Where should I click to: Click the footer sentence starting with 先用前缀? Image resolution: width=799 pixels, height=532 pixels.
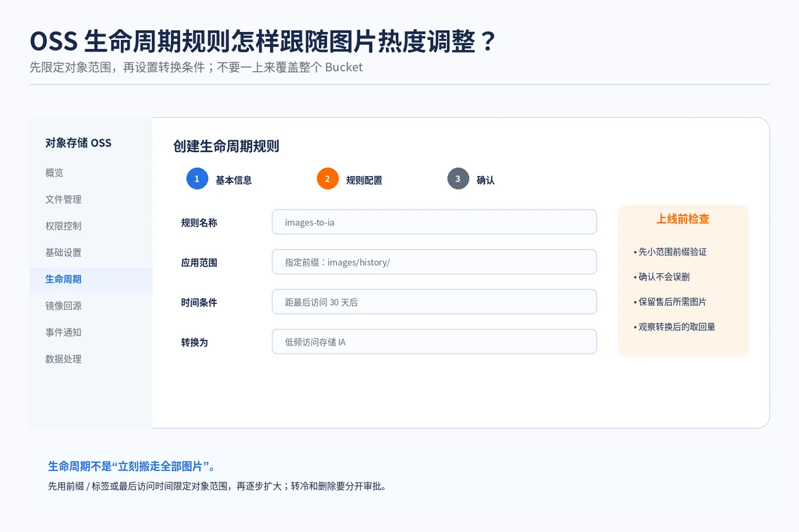[217, 486]
